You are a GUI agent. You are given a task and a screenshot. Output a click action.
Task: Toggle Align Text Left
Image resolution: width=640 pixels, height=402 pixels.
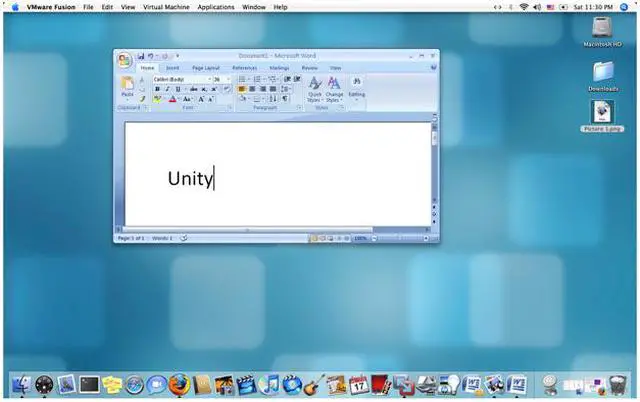click(242, 89)
